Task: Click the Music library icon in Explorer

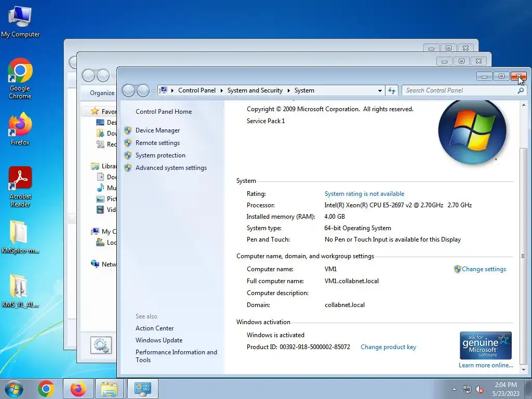Action: coord(100,188)
